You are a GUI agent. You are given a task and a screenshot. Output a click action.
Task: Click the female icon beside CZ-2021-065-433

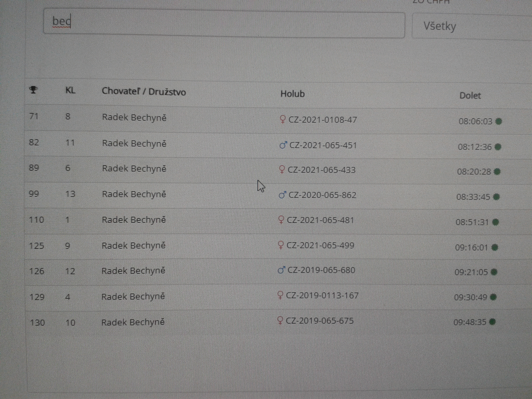(282, 170)
